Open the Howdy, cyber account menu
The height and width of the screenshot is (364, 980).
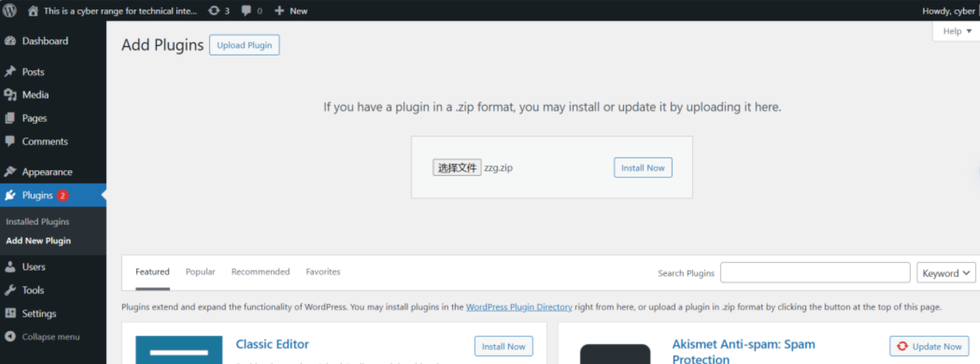[x=948, y=11]
